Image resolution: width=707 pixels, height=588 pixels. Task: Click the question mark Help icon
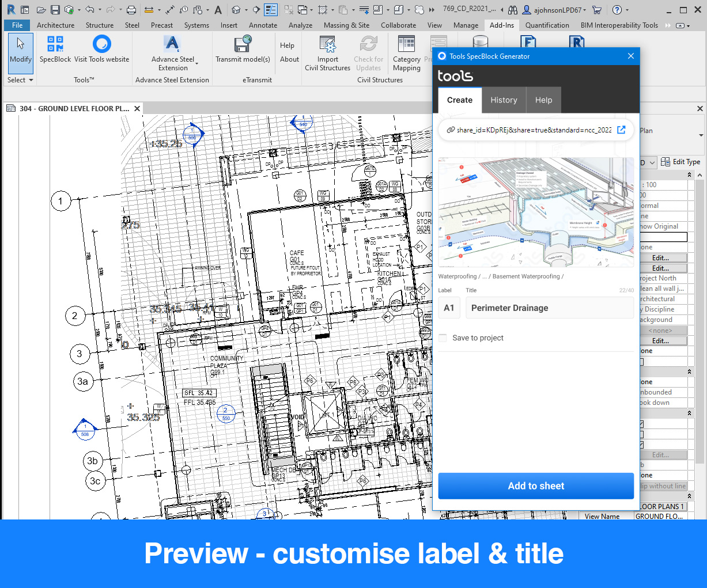click(x=617, y=10)
